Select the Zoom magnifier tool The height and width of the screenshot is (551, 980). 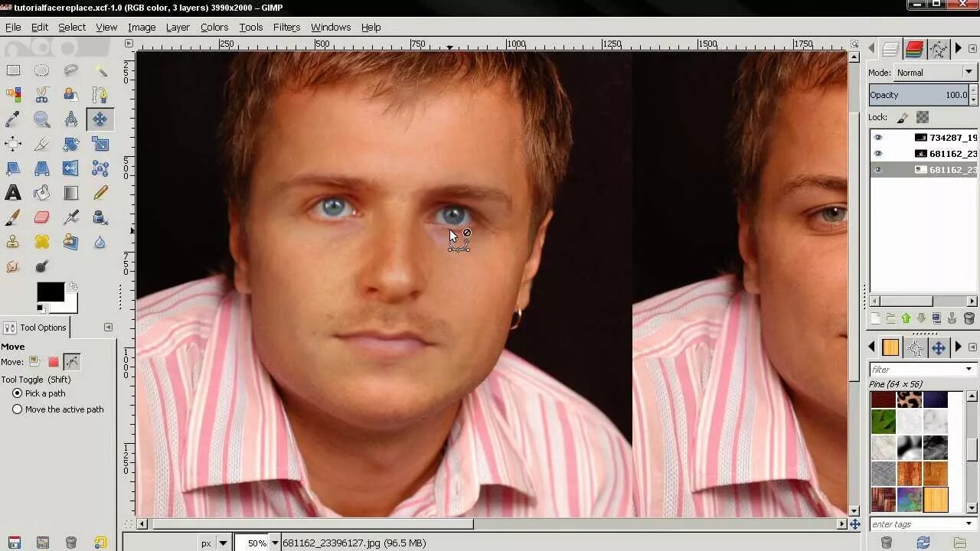click(42, 119)
